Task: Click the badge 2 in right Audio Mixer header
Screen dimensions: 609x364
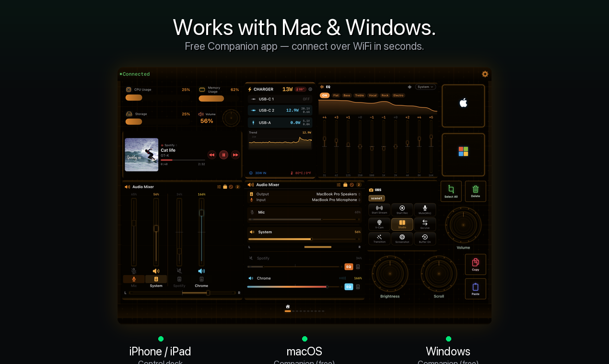Action: (x=359, y=185)
